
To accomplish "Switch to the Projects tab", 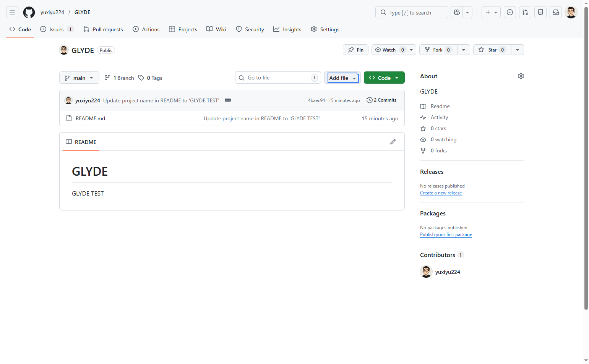I will 183,29.
